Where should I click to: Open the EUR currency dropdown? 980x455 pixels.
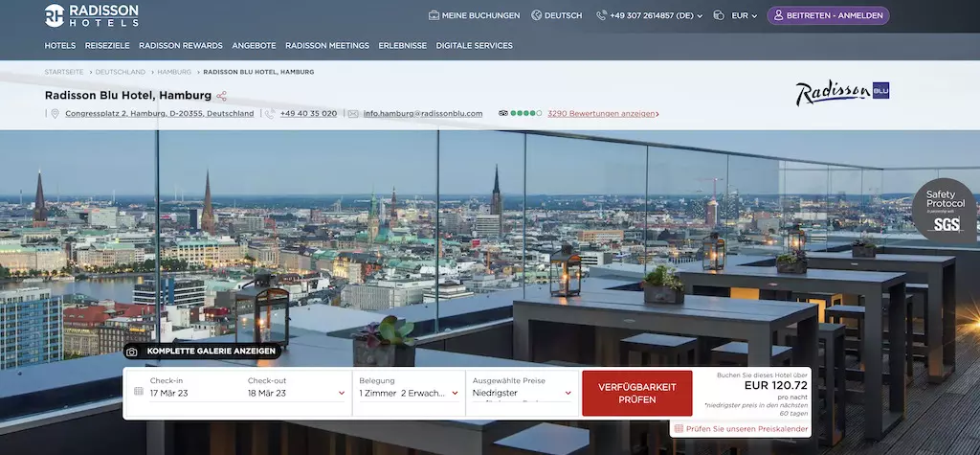(x=754, y=16)
